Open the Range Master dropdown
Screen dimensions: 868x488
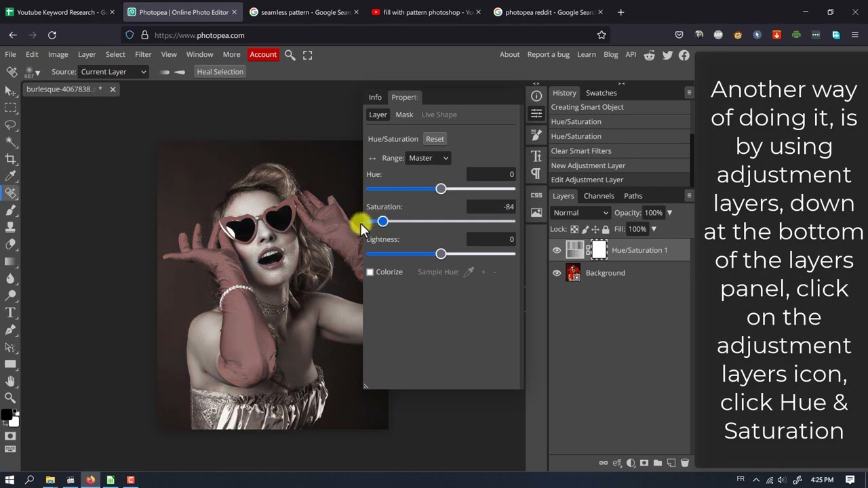coord(428,158)
